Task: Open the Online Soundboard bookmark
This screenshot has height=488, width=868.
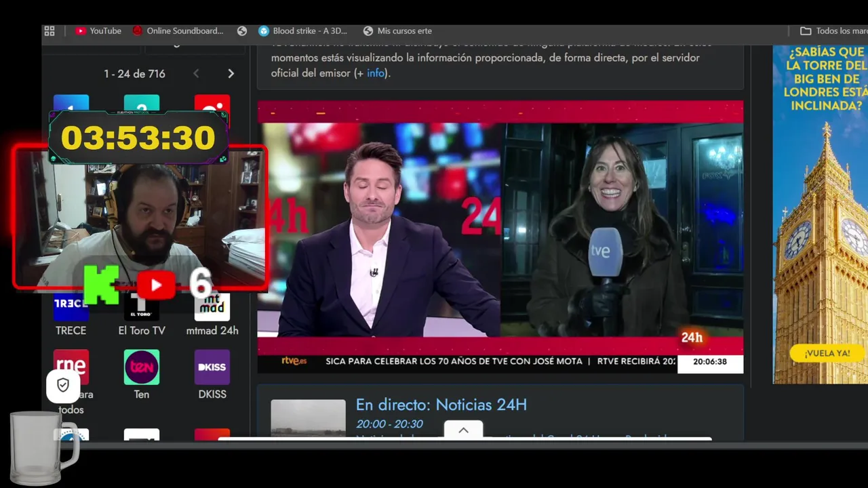Action: [x=178, y=31]
